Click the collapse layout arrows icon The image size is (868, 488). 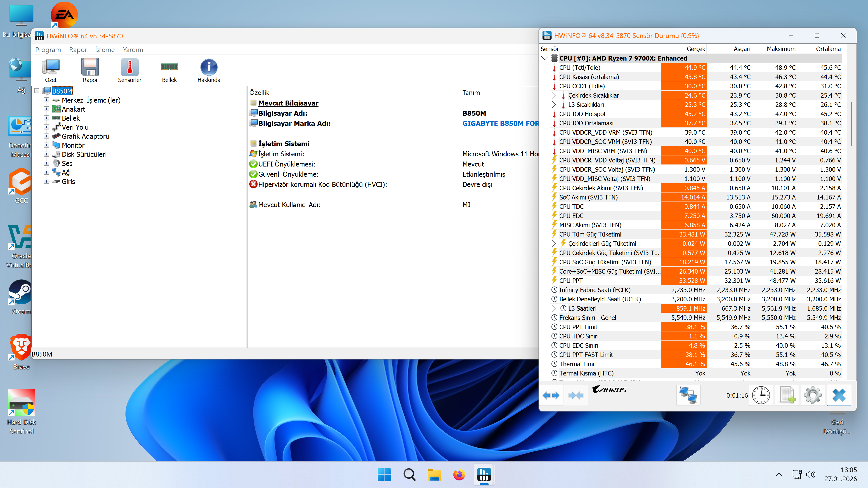576,395
